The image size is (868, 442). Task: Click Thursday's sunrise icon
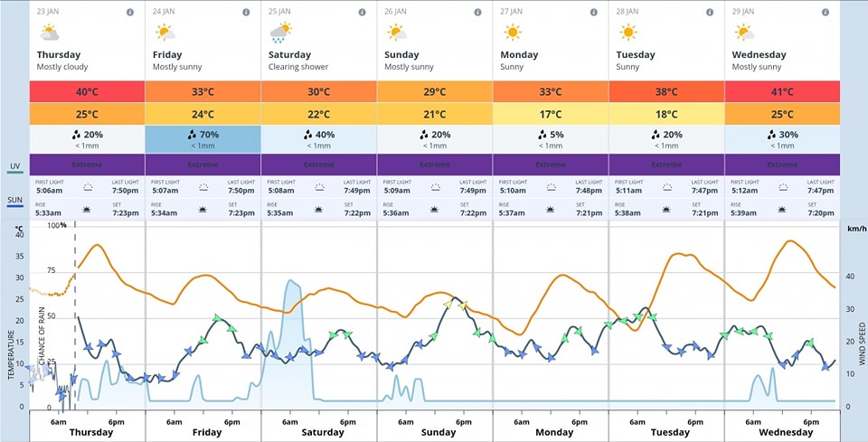(88, 210)
